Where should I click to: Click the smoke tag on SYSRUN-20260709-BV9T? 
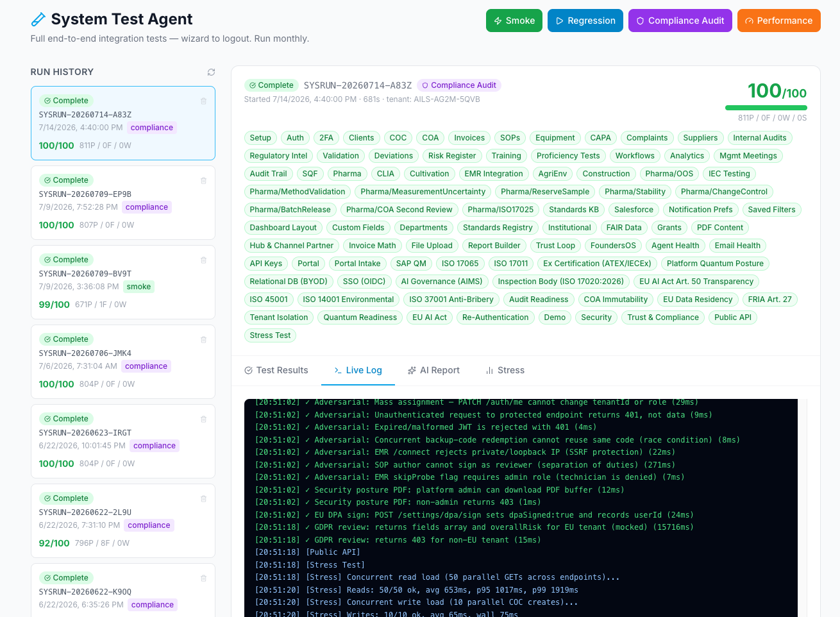tap(139, 287)
